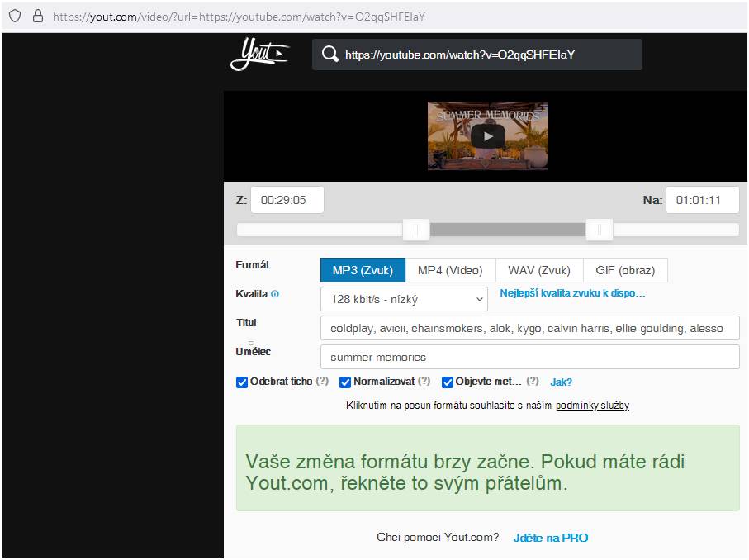749x560 pixels.
Task: Click the Na end time field
Action: point(703,200)
